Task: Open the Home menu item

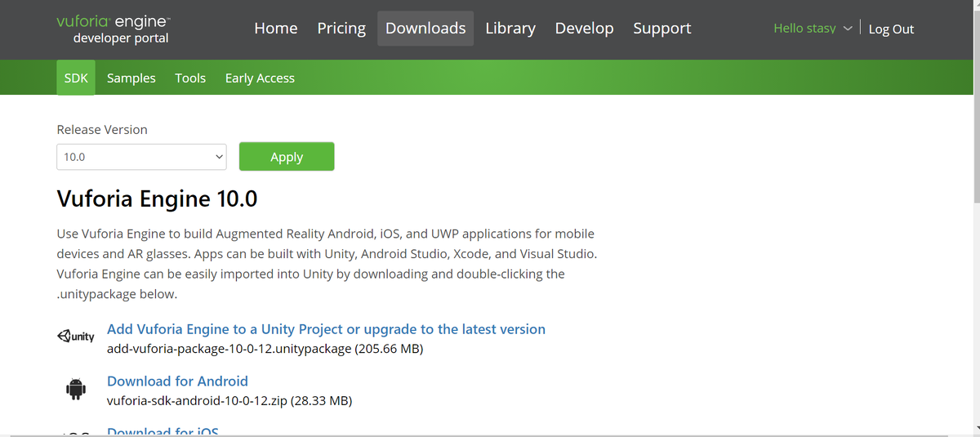Action: pyautogui.click(x=276, y=29)
